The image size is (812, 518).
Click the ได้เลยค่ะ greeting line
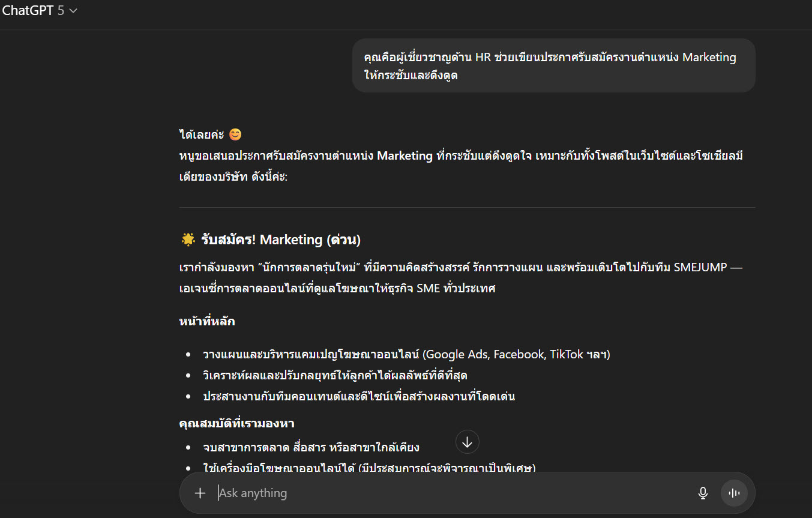coord(202,135)
